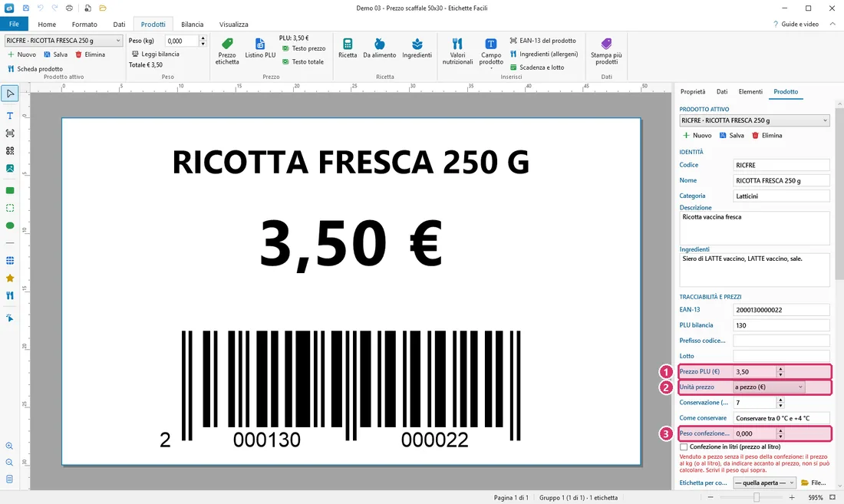844x504 pixels.
Task: Increase Prezzo PLU value stepper
Action: (780, 369)
